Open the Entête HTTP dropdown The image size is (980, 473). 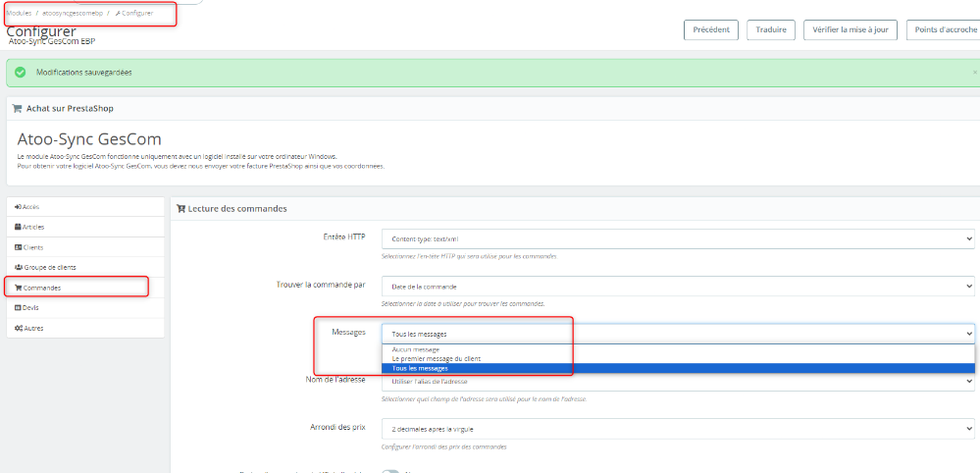click(678, 238)
